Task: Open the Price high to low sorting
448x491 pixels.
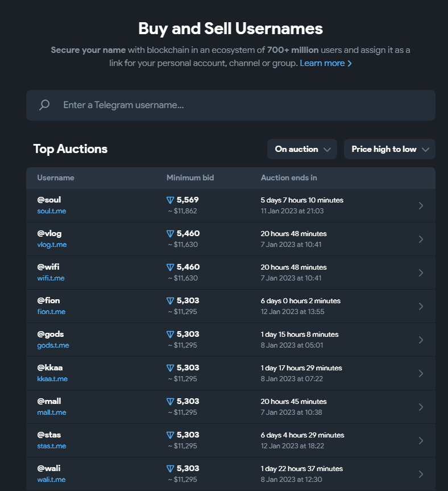Action: click(389, 149)
